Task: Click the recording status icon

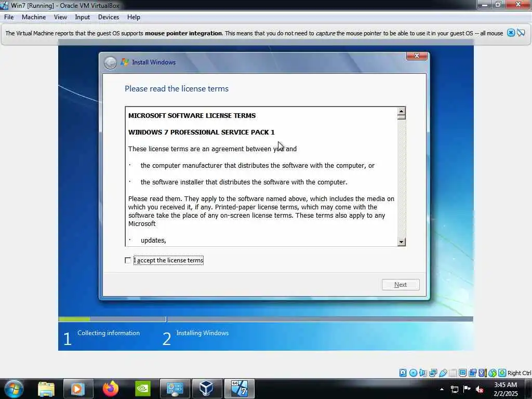Action: (x=473, y=373)
